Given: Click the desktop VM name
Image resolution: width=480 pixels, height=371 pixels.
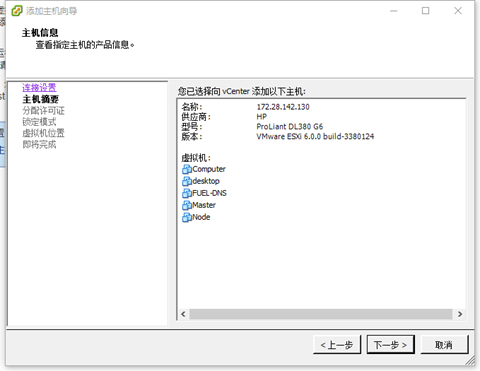Looking at the screenshot, I should coord(206,181).
